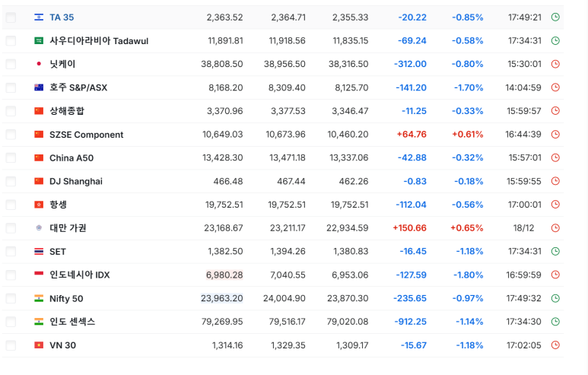588x375 pixels.
Task: Click the highlighted price 6,980.28
Action: [224, 275]
